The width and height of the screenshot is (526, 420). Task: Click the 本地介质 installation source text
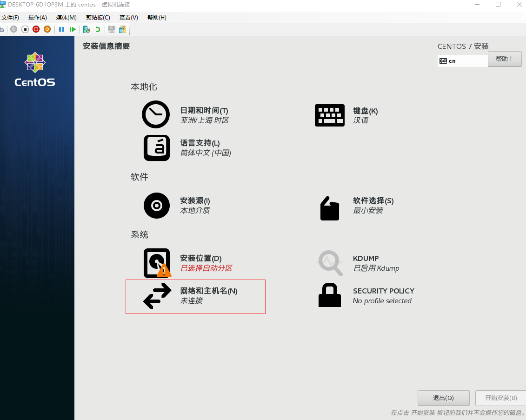click(x=195, y=210)
